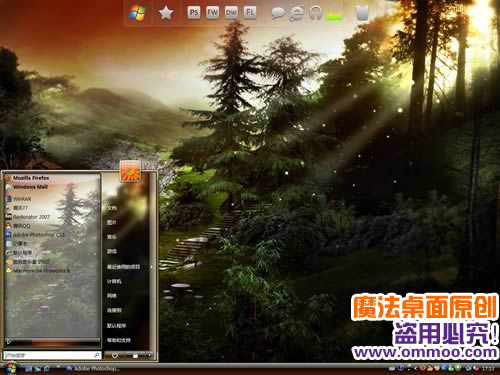
Task: Click the Windows logo in top dock
Action: click(x=137, y=13)
